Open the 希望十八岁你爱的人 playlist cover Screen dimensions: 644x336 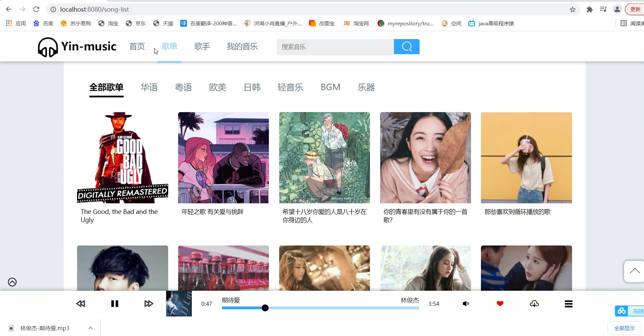[x=324, y=158]
